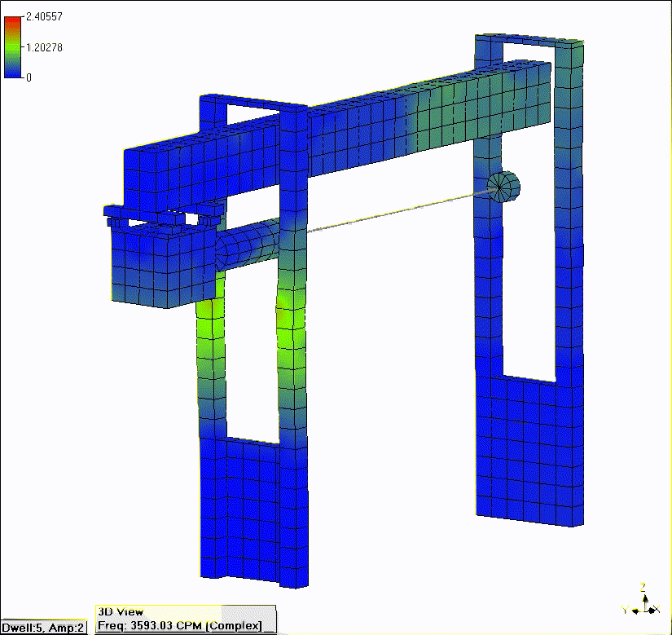Click the XYZ axis triad icon
Image resolution: width=672 pixels, height=635 pixels.
[x=643, y=602]
